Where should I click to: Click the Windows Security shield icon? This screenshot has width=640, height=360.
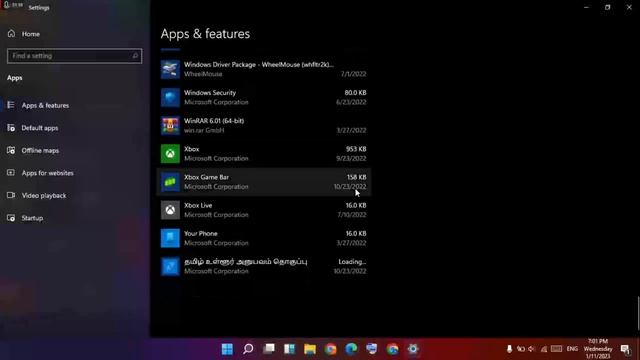[170, 98]
